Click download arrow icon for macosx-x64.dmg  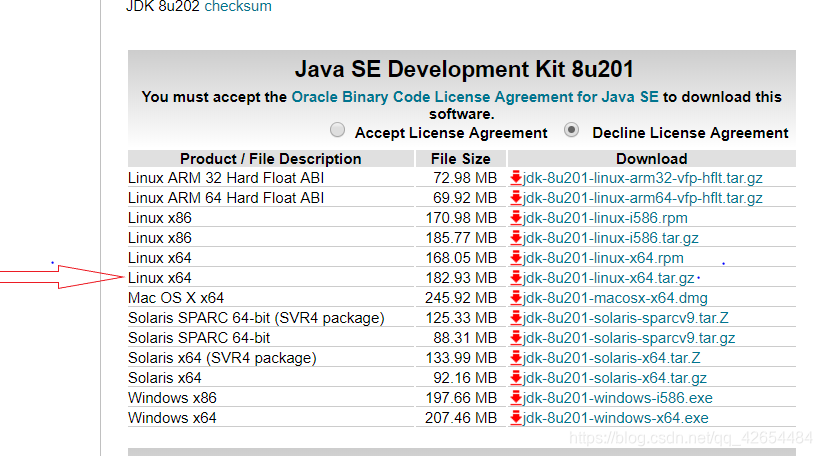pyautogui.click(x=516, y=298)
